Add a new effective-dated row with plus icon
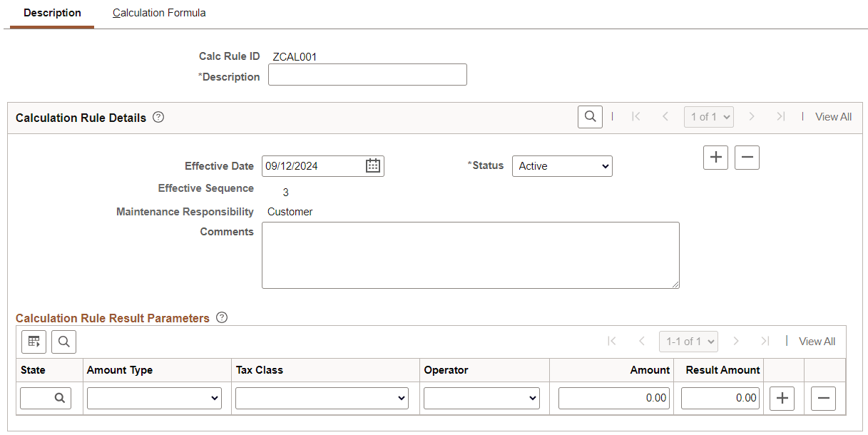This screenshot has width=868, height=435. pyautogui.click(x=715, y=158)
